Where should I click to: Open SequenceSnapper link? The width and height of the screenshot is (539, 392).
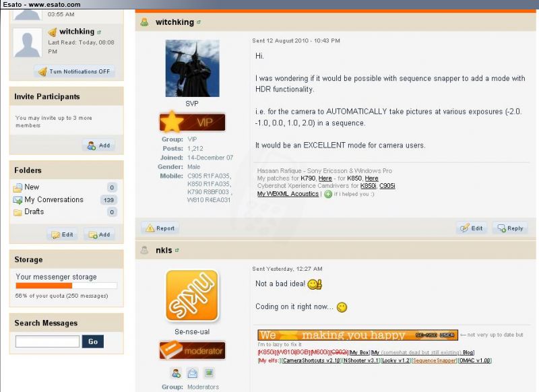click(x=435, y=360)
